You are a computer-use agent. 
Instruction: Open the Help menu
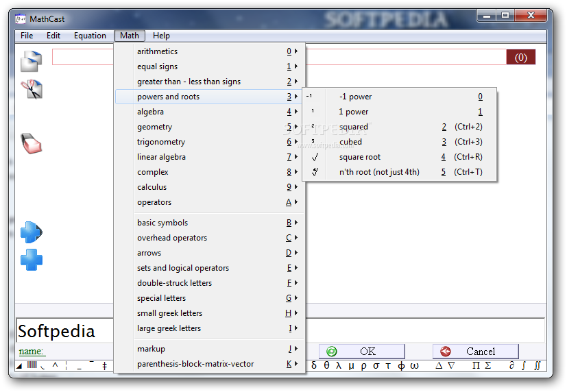pyautogui.click(x=161, y=36)
